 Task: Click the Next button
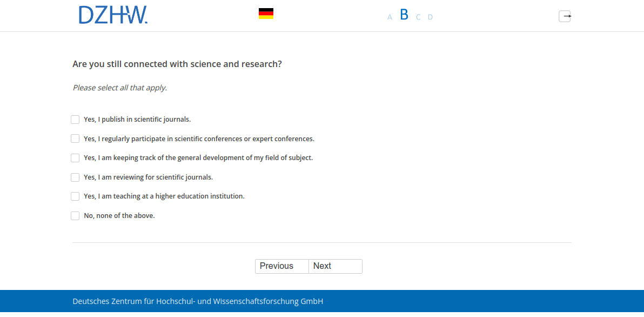tap(335, 266)
